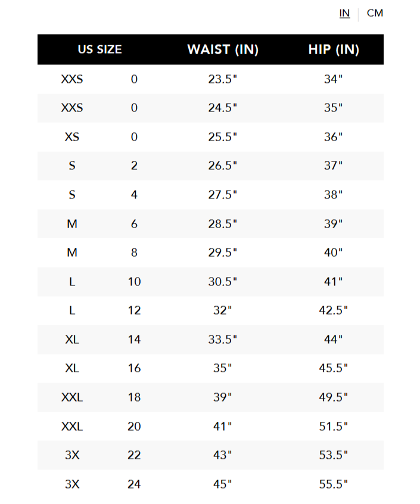Select the IN unit option
The image size is (420, 504).
point(344,13)
